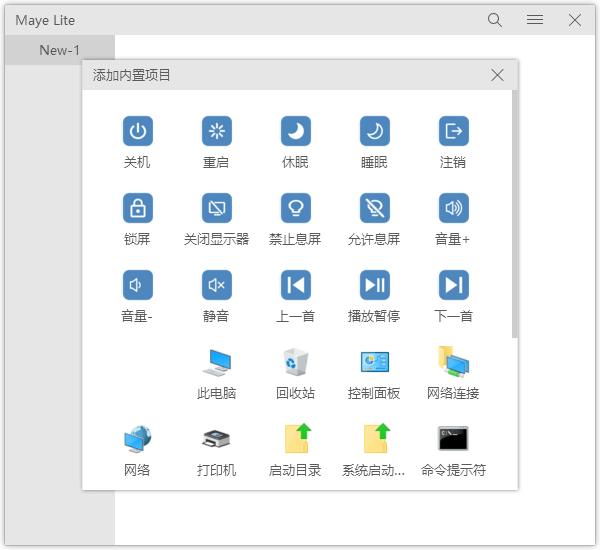The width and height of the screenshot is (600, 550).
Task: Choose the 允许息屏 allow-screen-off icon
Action: pyautogui.click(x=374, y=208)
